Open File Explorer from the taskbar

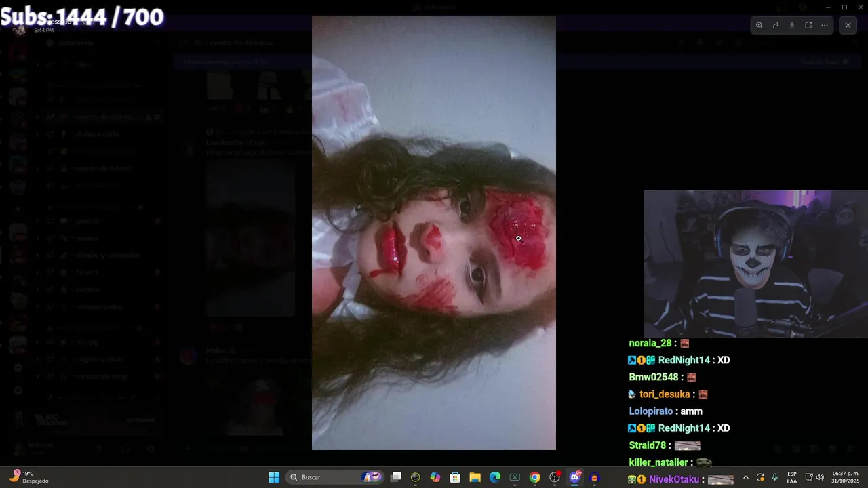point(475,477)
